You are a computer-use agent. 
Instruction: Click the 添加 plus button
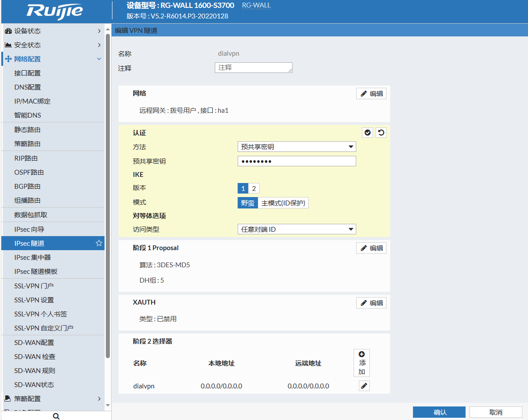click(362, 363)
